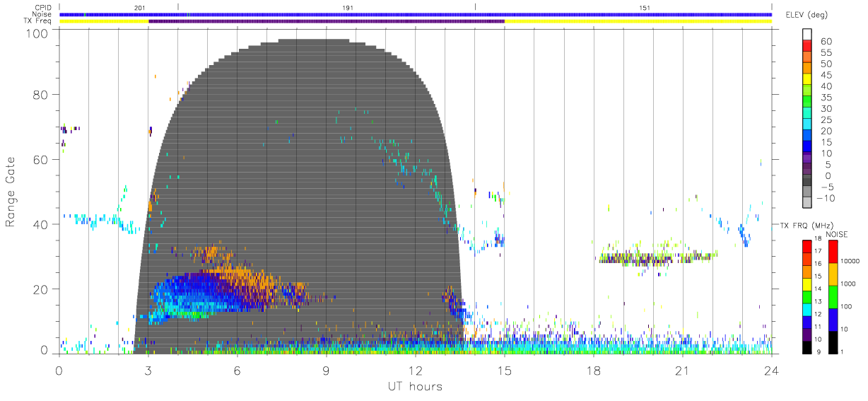Pick the black bottom segment of TX FRQ bar

(807, 346)
